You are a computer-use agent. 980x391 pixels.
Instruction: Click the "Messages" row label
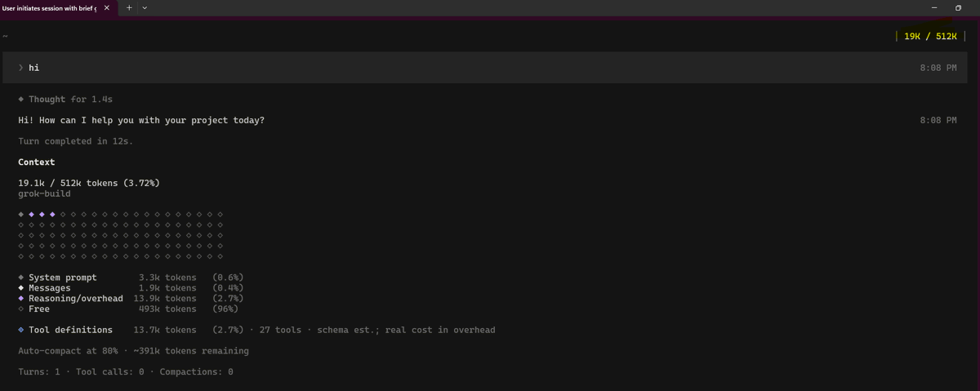(50, 288)
